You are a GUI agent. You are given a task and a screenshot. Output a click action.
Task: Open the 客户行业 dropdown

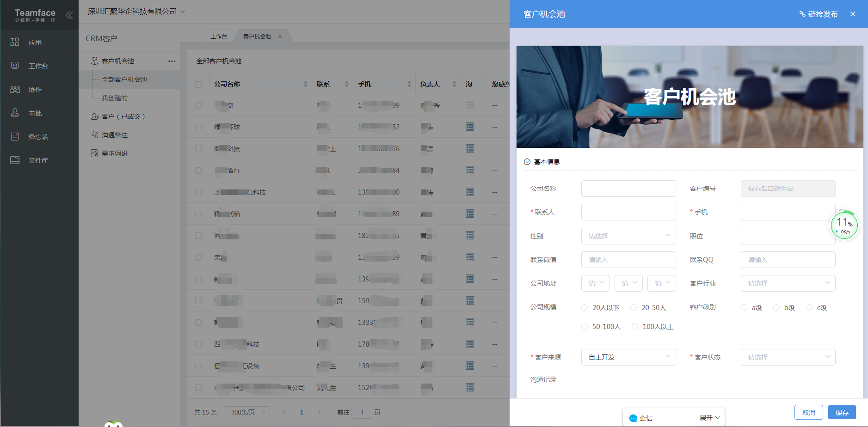[x=788, y=283]
